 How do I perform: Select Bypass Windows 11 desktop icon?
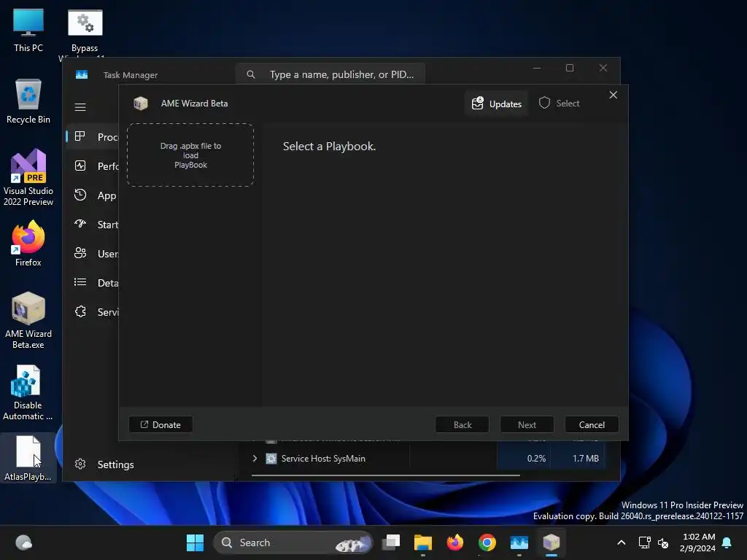click(x=85, y=32)
